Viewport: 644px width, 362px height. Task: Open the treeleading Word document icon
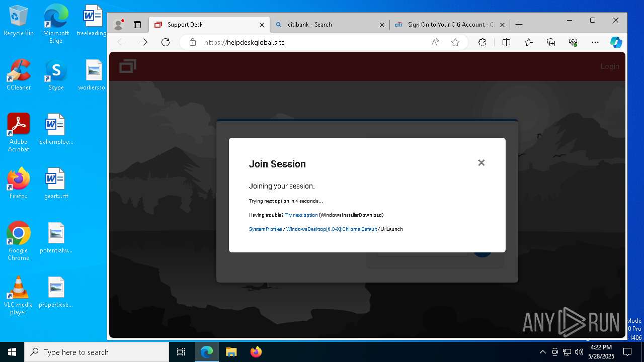(92, 21)
